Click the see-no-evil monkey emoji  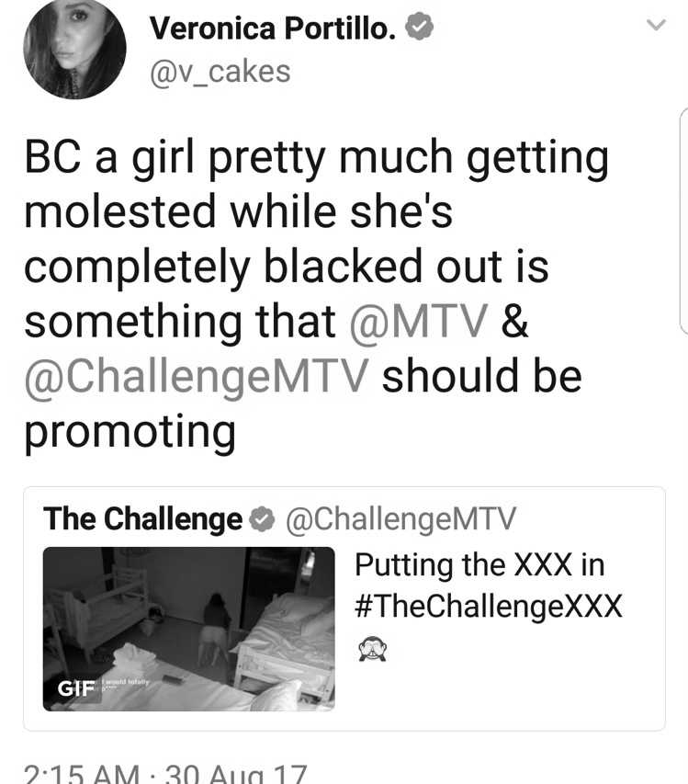pos(372,649)
